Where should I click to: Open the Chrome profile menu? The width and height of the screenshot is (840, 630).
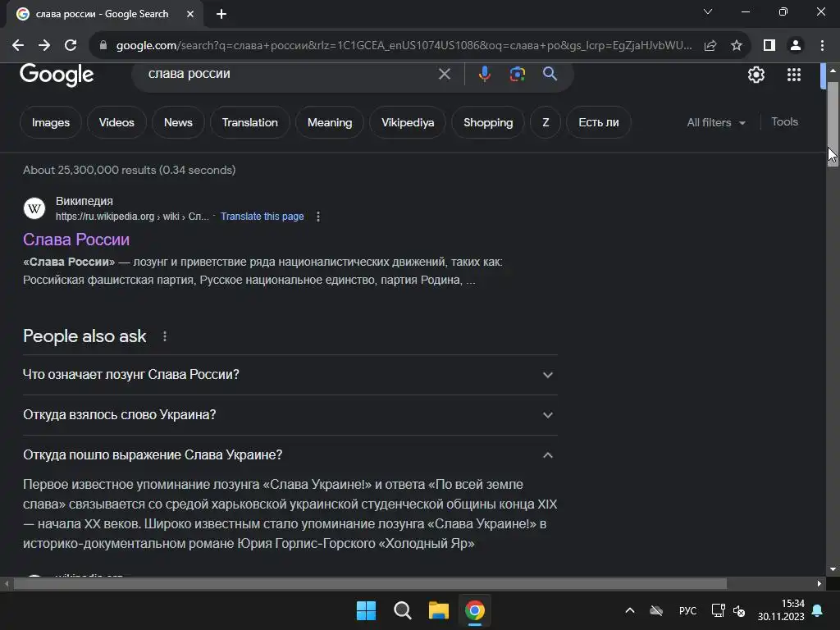[x=796, y=46]
